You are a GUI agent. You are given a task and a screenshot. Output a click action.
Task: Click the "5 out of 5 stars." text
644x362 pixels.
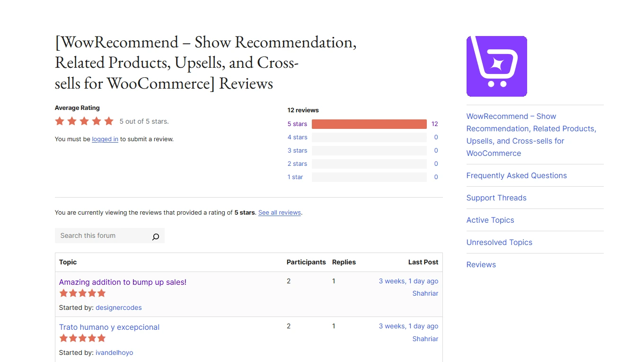pos(144,121)
